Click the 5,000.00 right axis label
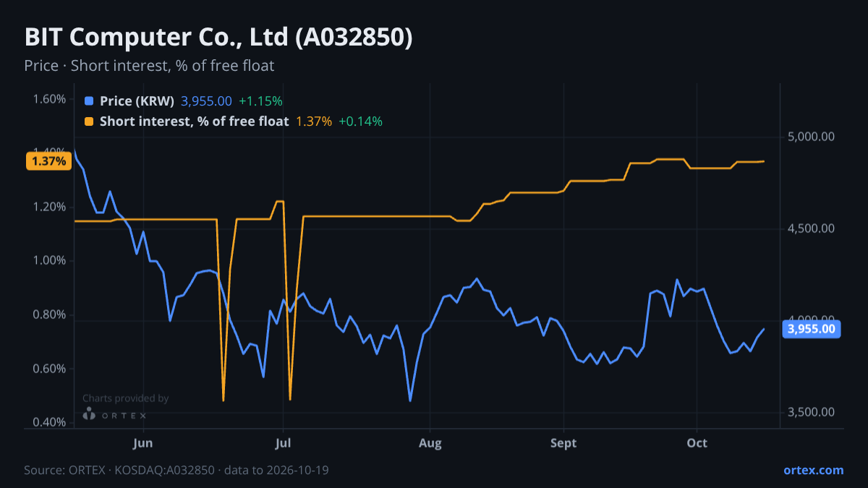The height and width of the screenshot is (488, 868). 812,137
